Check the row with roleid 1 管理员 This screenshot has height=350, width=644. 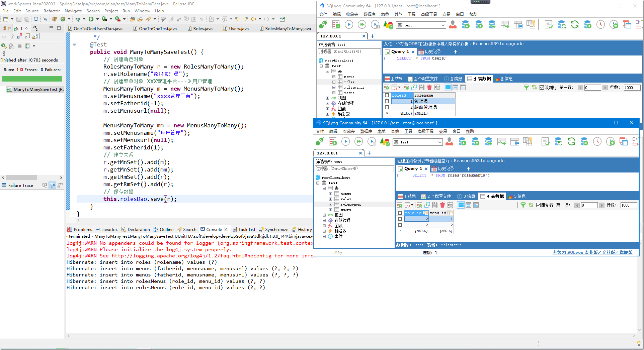[x=387, y=101]
